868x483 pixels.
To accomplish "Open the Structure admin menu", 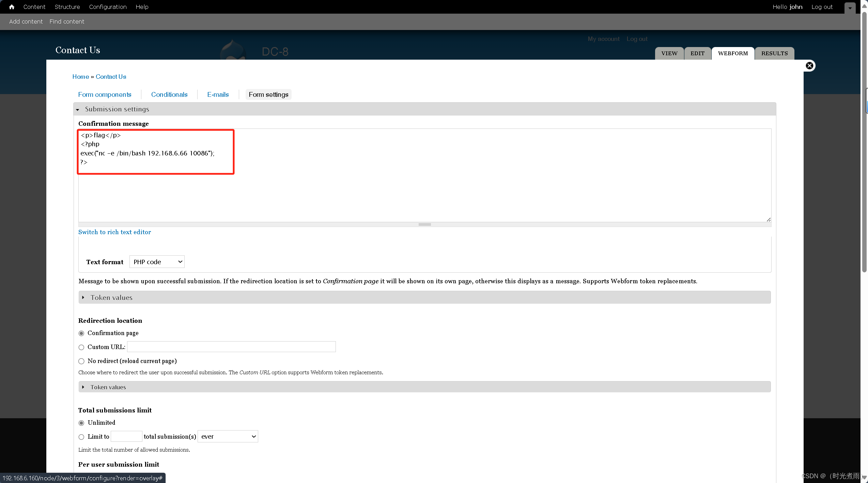I will [x=67, y=7].
